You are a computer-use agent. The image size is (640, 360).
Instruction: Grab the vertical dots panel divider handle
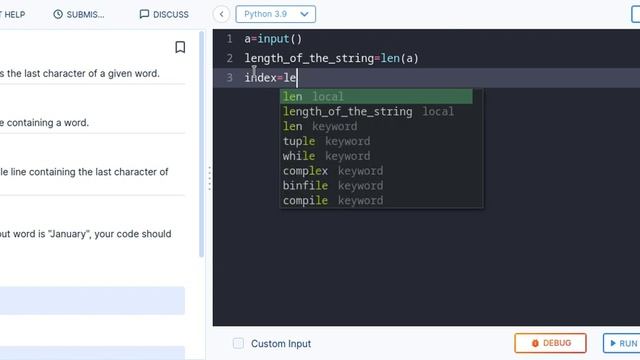pos(209,178)
